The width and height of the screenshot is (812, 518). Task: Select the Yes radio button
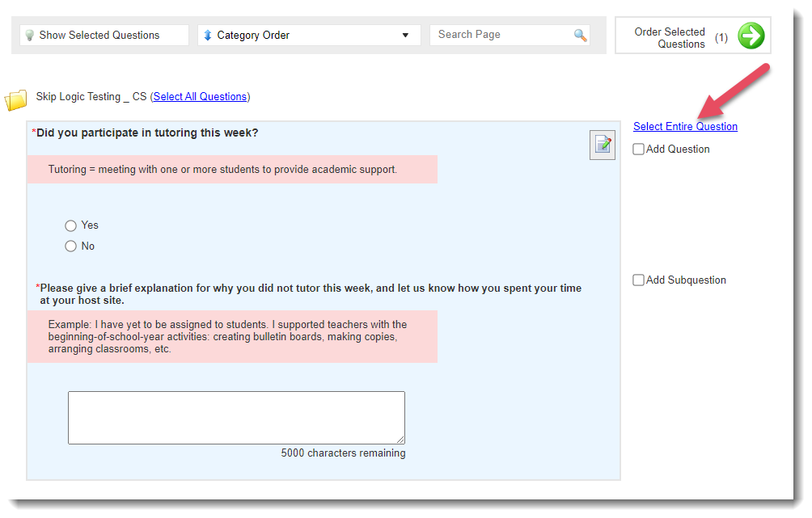pos(70,225)
